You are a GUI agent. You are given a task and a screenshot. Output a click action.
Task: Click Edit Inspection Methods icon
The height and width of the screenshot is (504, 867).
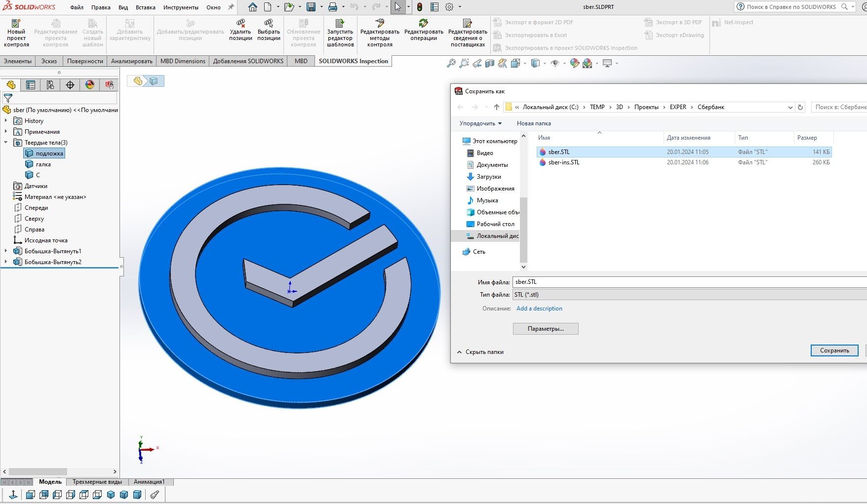click(x=380, y=23)
